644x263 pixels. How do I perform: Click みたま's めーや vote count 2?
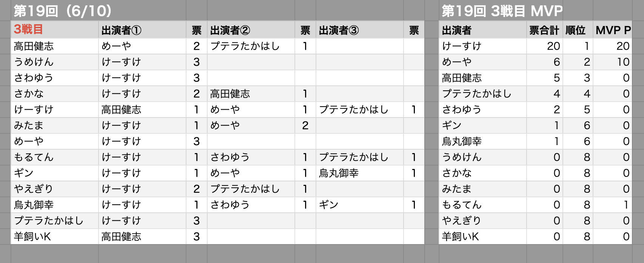point(305,125)
